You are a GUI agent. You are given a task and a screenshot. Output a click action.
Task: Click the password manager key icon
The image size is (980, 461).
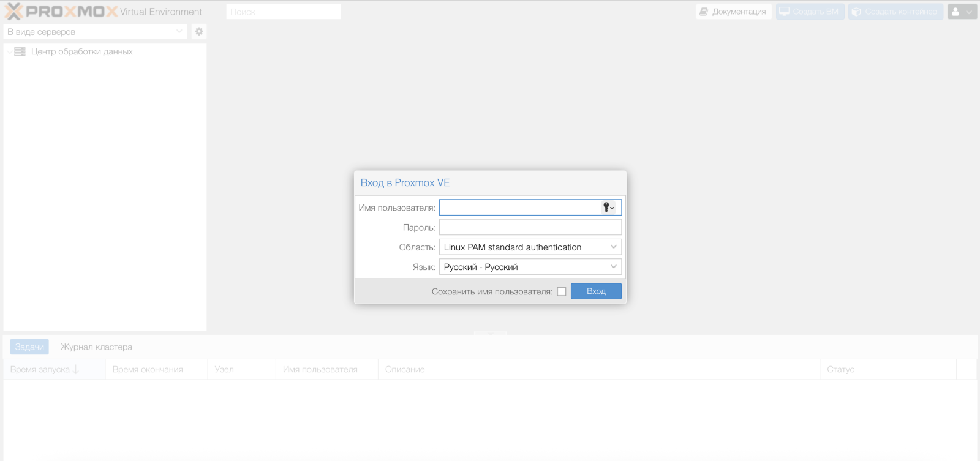608,208
